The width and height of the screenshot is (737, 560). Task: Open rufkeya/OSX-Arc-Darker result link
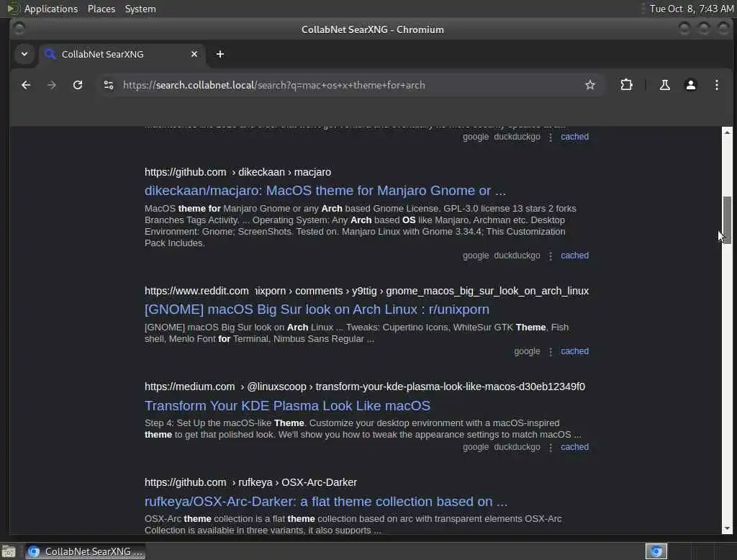click(326, 501)
